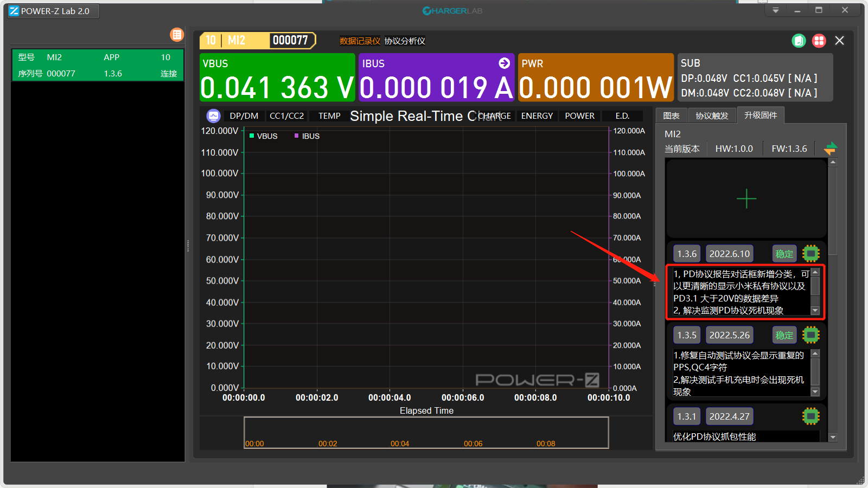Open the title bar dropdown arrow menu
Image resolution: width=868 pixels, height=488 pixels.
775,10
